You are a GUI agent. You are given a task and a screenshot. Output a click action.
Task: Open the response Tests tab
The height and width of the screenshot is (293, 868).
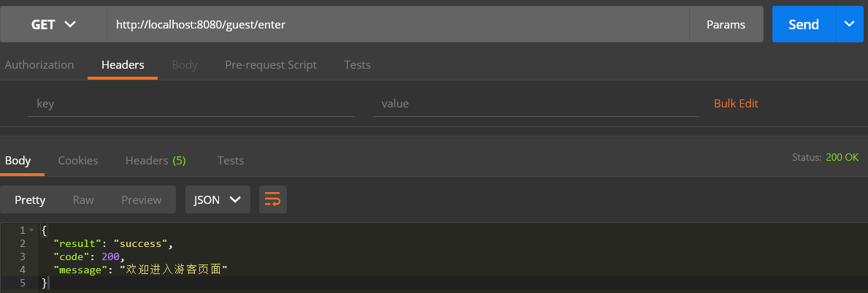pyautogui.click(x=230, y=161)
